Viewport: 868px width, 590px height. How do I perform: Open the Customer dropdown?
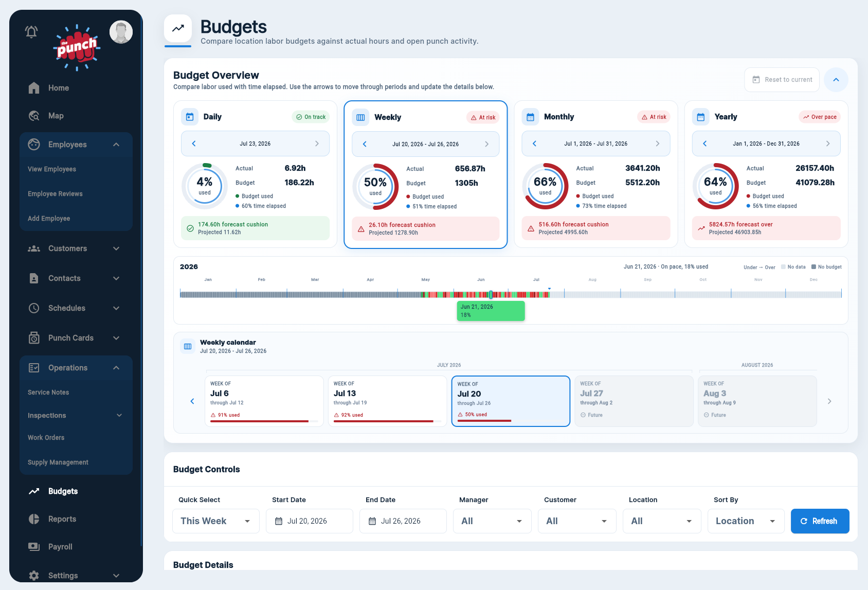click(x=577, y=521)
